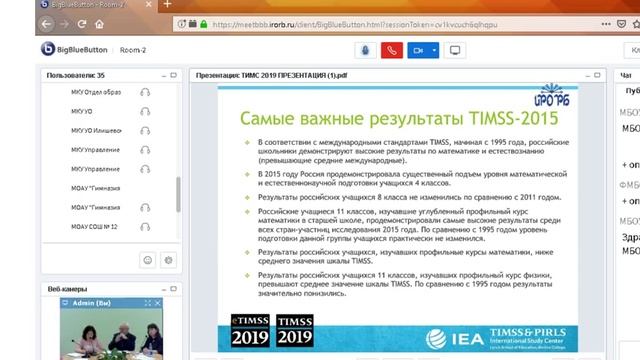Reload the browser page
Screen dimensions: 640x360
click(82, 24)
